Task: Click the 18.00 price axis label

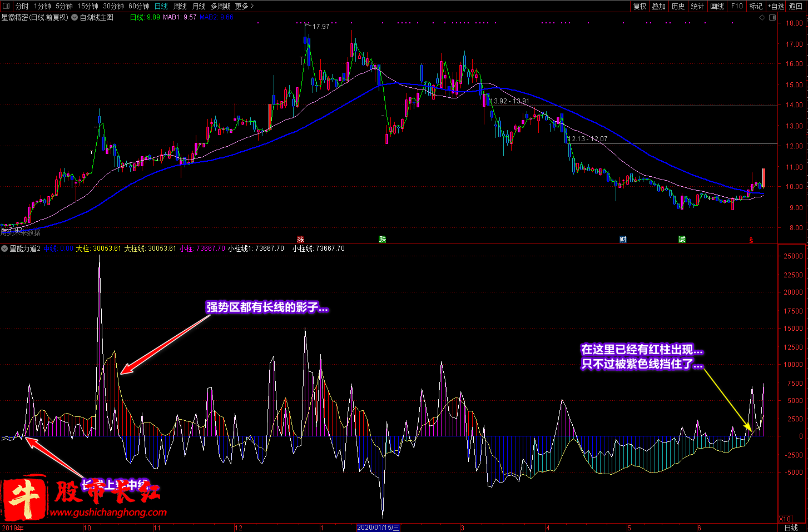Action: 794,23
